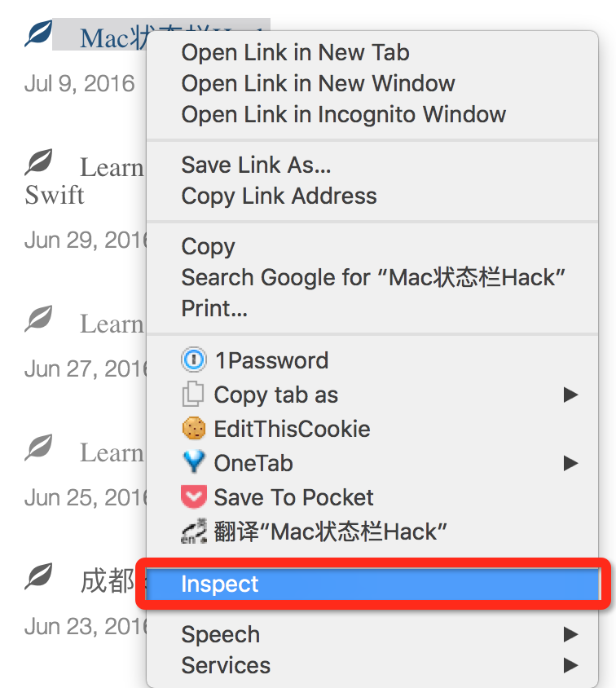Click the gray feather icon above Swift
Viewport: 616px width, 688px height.
click(38, 162)
